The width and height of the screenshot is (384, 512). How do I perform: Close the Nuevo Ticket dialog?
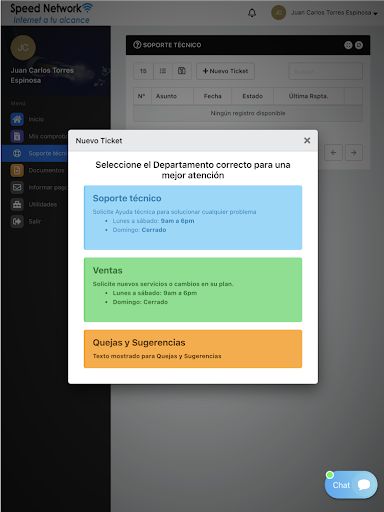pyautogui.click(x=307, y=141)
